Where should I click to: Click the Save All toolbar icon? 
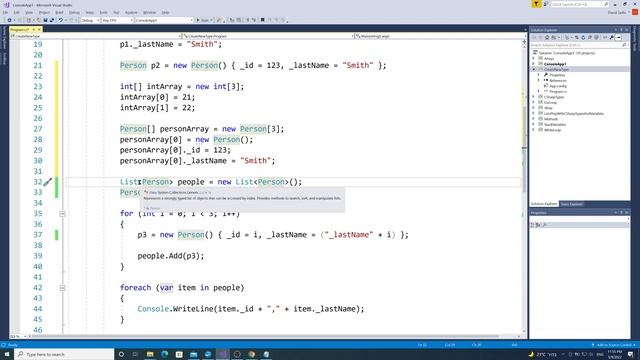52,20
